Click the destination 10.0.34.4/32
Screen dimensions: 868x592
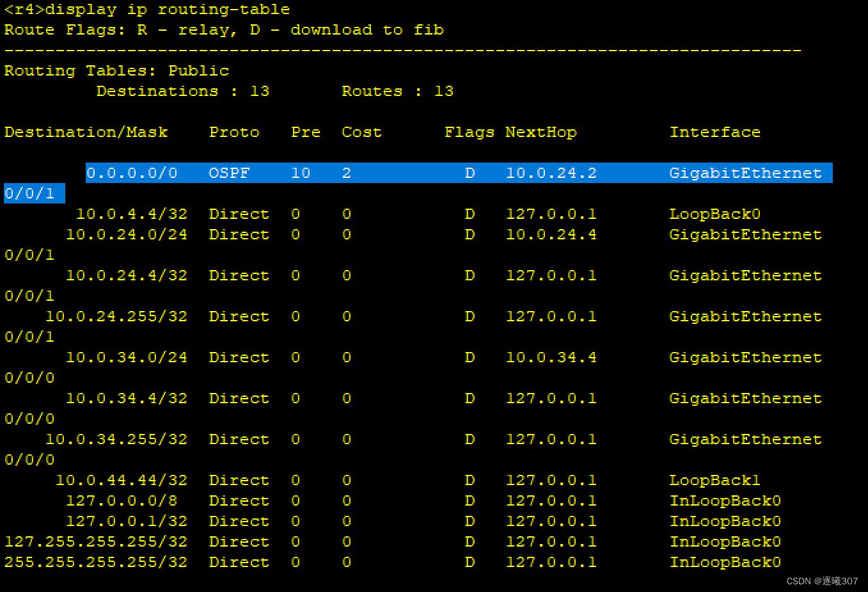(x=127, y=399)
